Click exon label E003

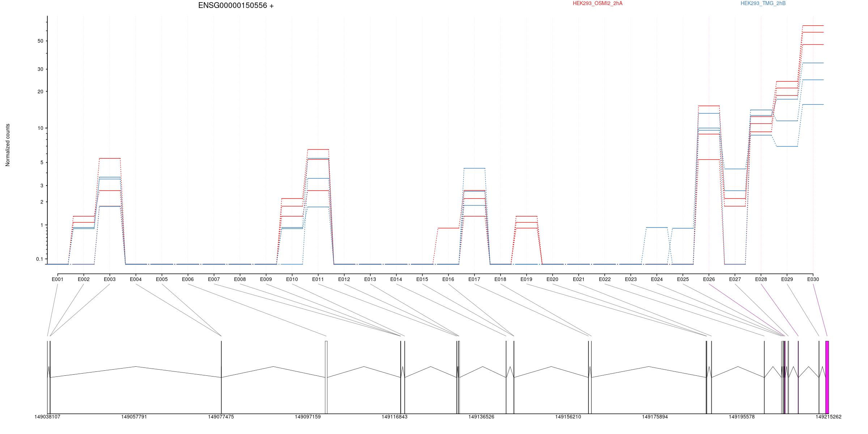[x=110, y=279]
